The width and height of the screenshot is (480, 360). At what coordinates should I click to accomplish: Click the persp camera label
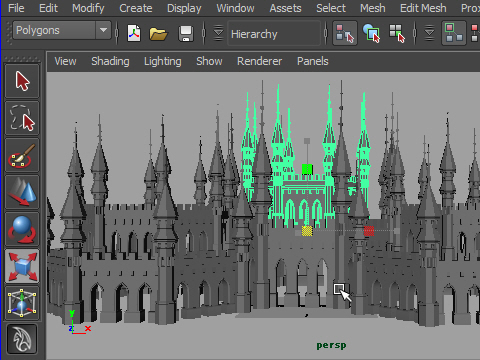331,346
